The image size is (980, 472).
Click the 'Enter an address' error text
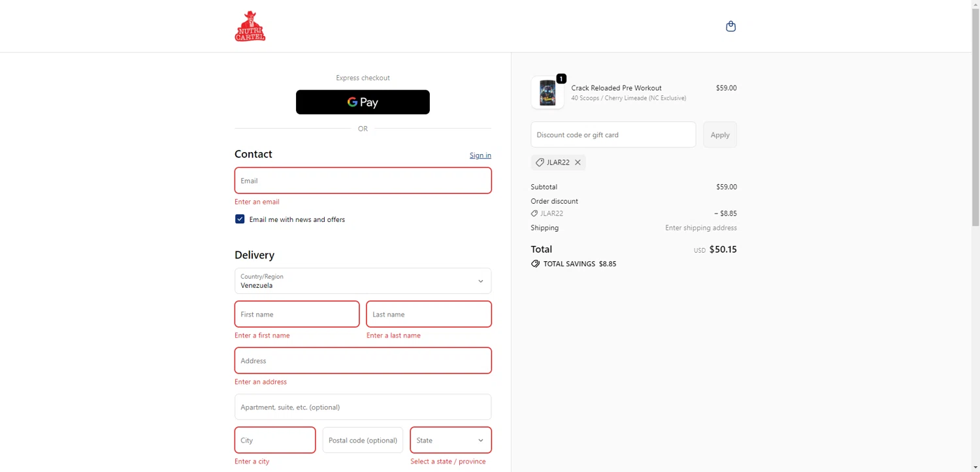[x=261, y=382]
